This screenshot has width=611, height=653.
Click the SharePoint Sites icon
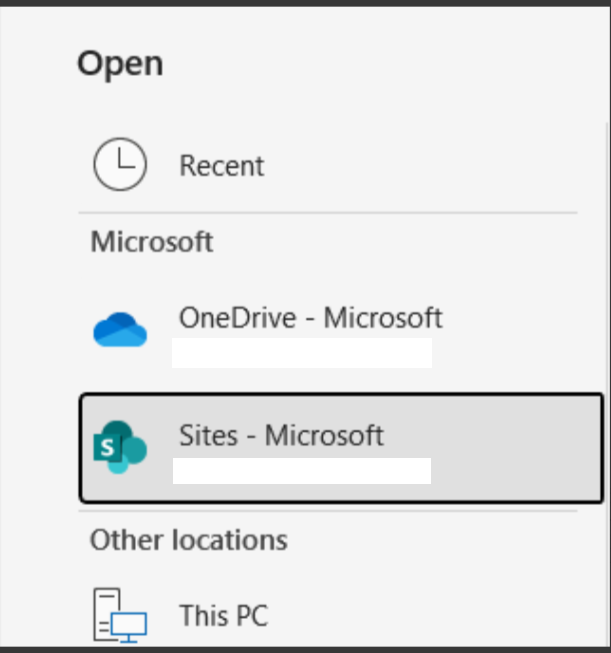pyautogui.click(x=120, y=447)
